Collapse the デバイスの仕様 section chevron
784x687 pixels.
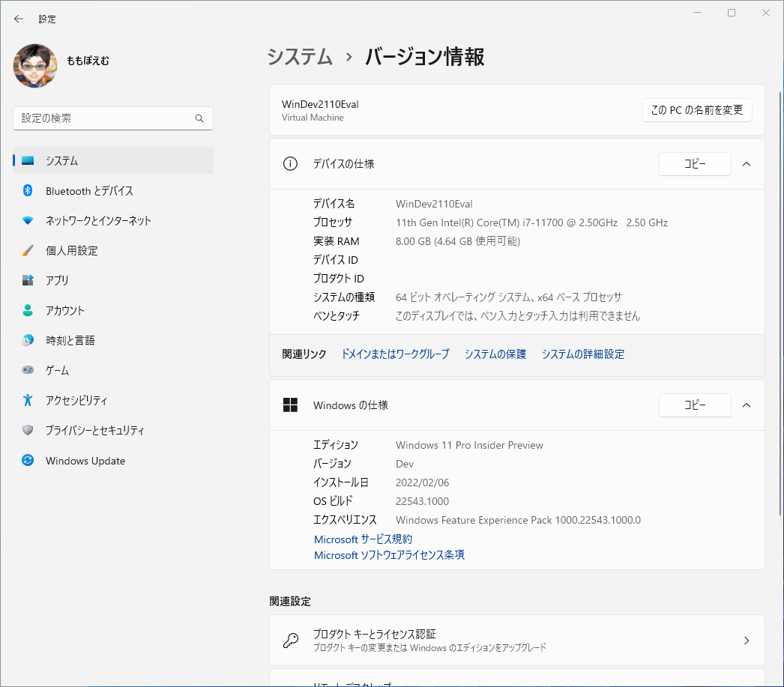[x=747, y=164]
